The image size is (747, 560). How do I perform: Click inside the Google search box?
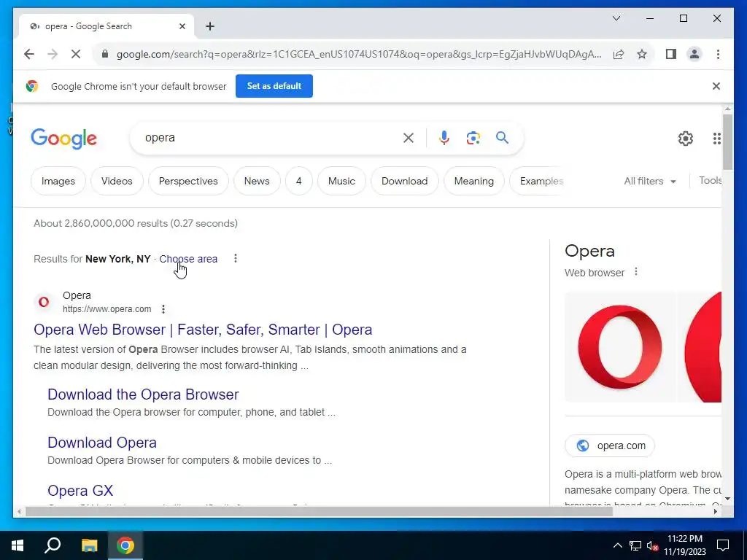pos(271,138)
